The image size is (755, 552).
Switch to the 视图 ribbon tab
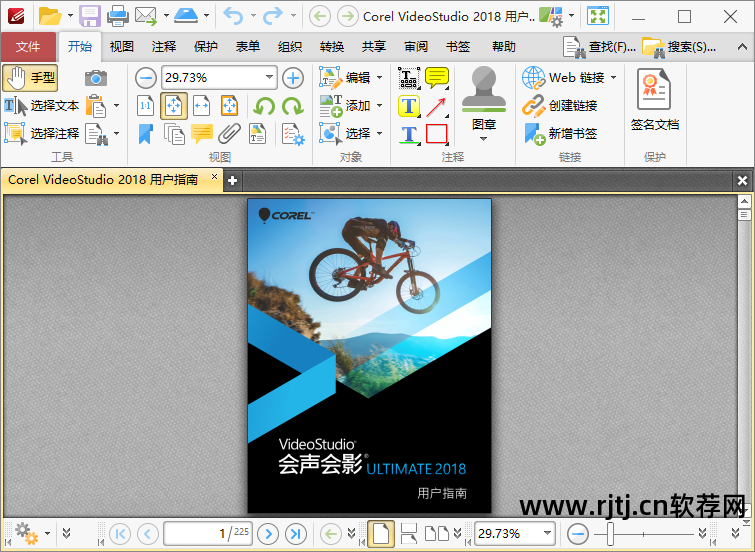pyautogui.click(x=121, y=47)
